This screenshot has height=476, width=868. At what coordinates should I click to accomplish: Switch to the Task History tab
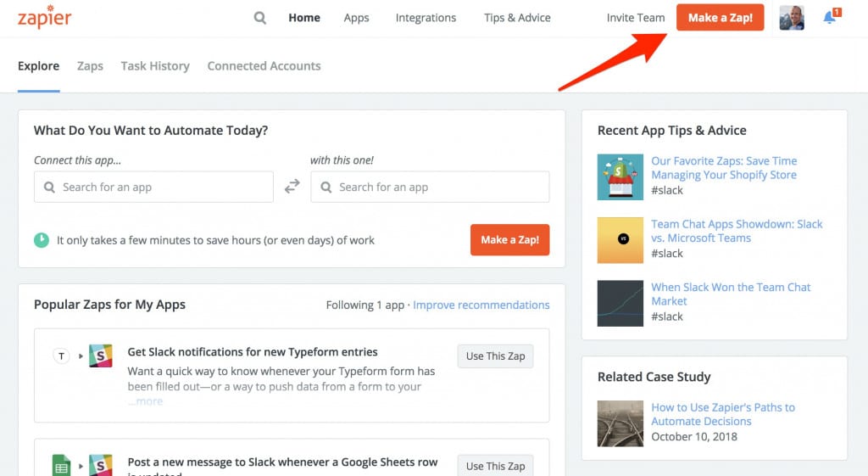click(155, 66)
